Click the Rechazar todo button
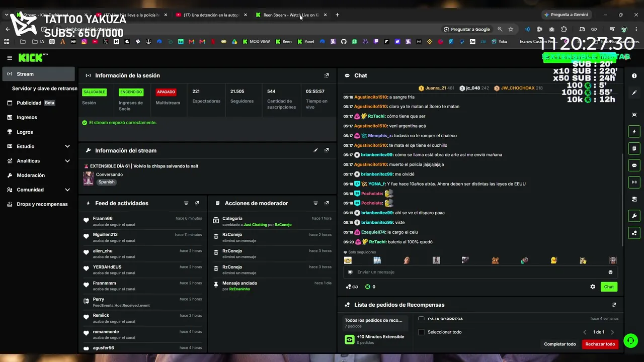This screenshot has width=644, height=362. pos(600,344)
